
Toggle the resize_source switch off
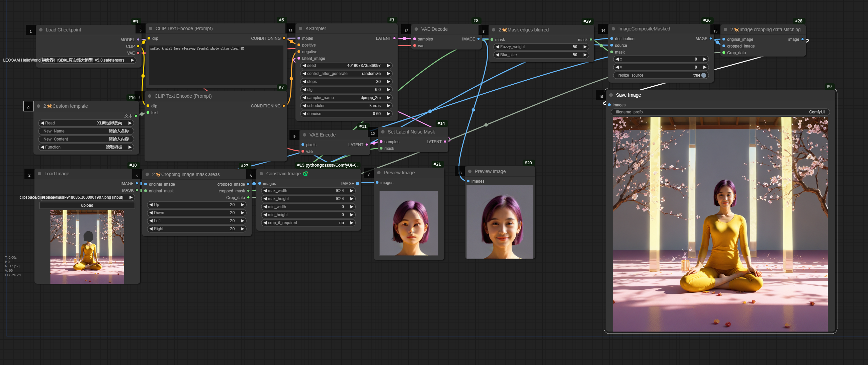pyautogui.click(x=703, y=75)
